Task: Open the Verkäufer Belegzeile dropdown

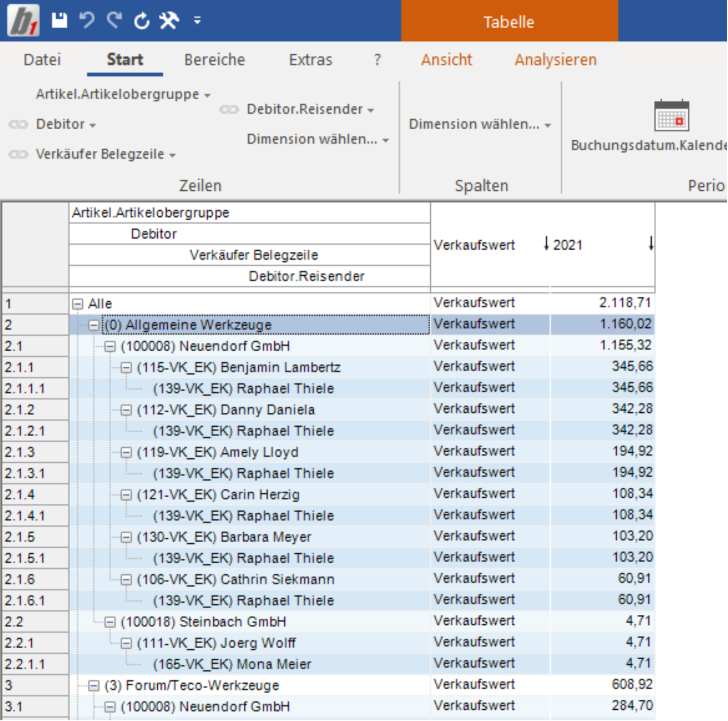Action: (x=106, y=154)
